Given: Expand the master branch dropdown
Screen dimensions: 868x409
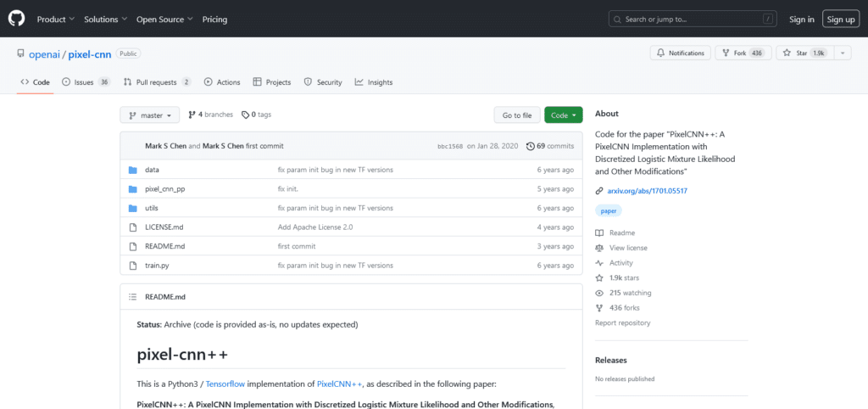Looking at the screenshot, I should tap(150, 115).
